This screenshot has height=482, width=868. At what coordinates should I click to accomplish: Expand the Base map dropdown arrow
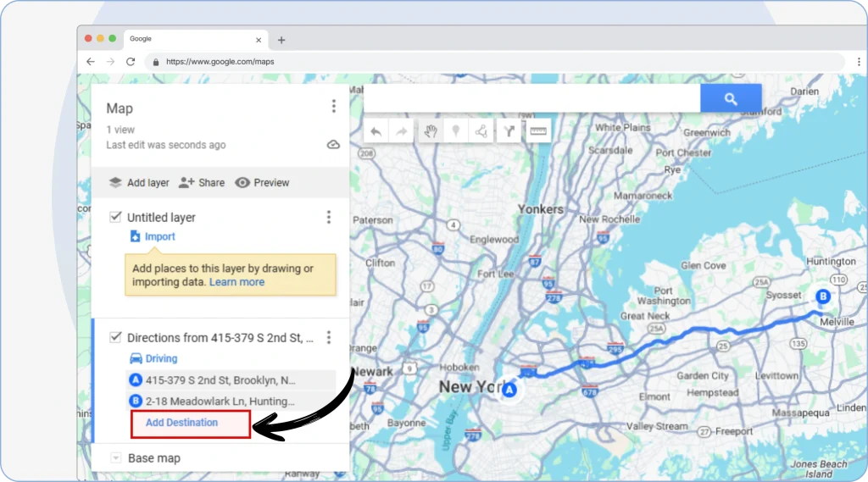[115, 458]
